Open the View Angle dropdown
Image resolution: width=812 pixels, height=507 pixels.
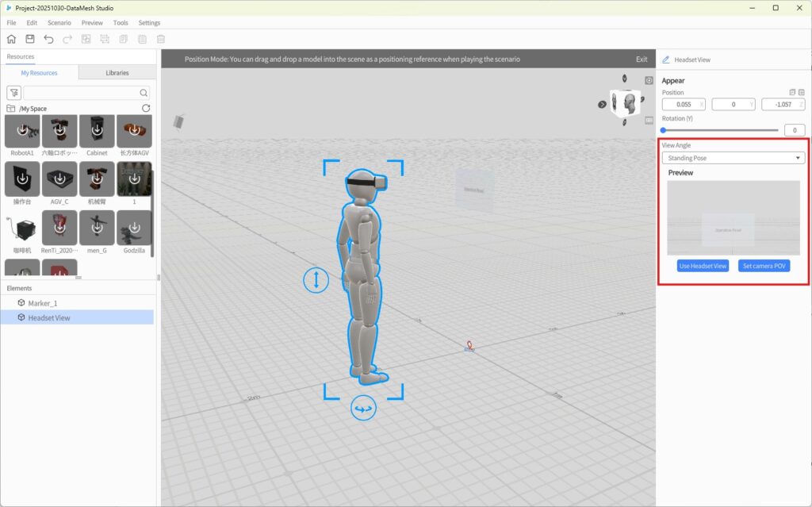[x=733, y=157]
